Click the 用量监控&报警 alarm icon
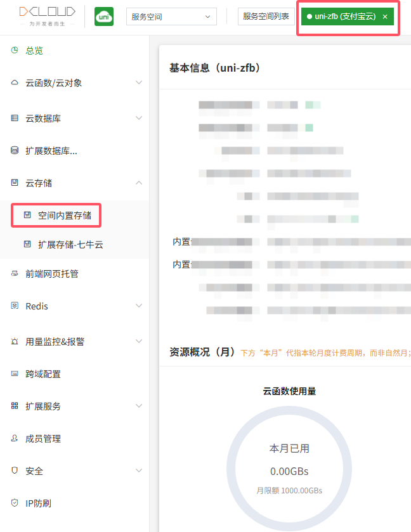This screenshot has width=411, height=532. (15, 341)
